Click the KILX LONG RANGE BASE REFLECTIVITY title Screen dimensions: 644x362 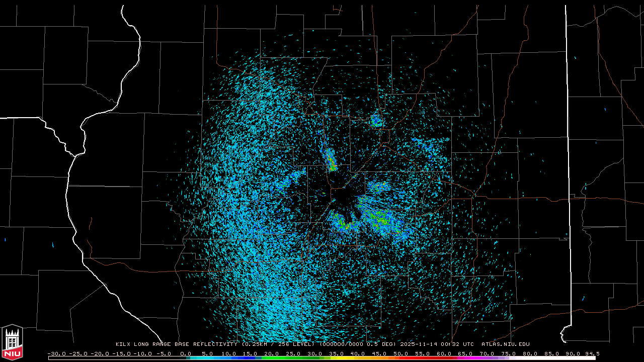click(x=177, y=344)
